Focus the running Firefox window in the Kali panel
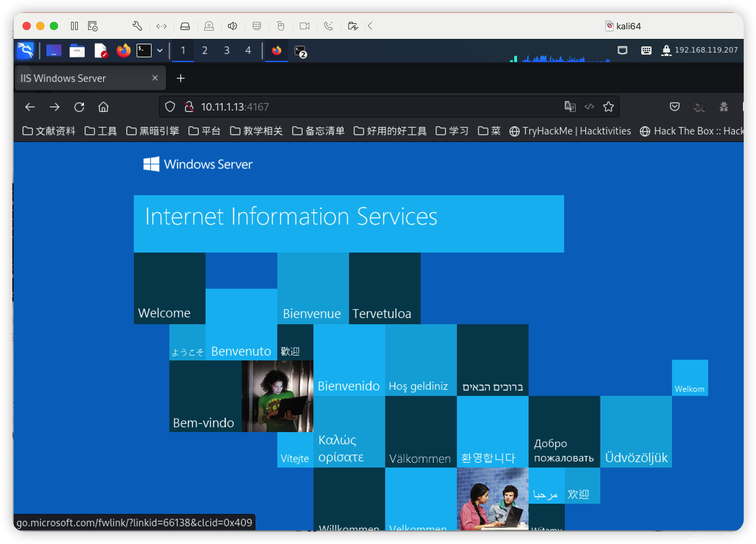Image resolution: width=756 pixels, height=544 pixels. click(277, 51)
